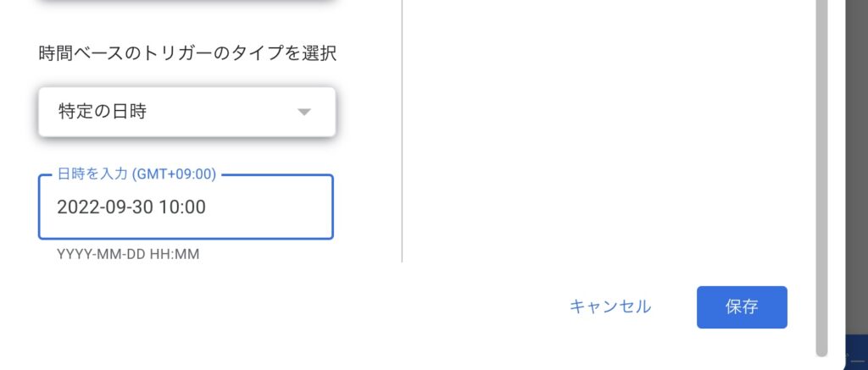The width and height of the screenshot is (868, 370).
Task: Select the 特定の日時 text in dropdown
Action: [x=102, y=112]
